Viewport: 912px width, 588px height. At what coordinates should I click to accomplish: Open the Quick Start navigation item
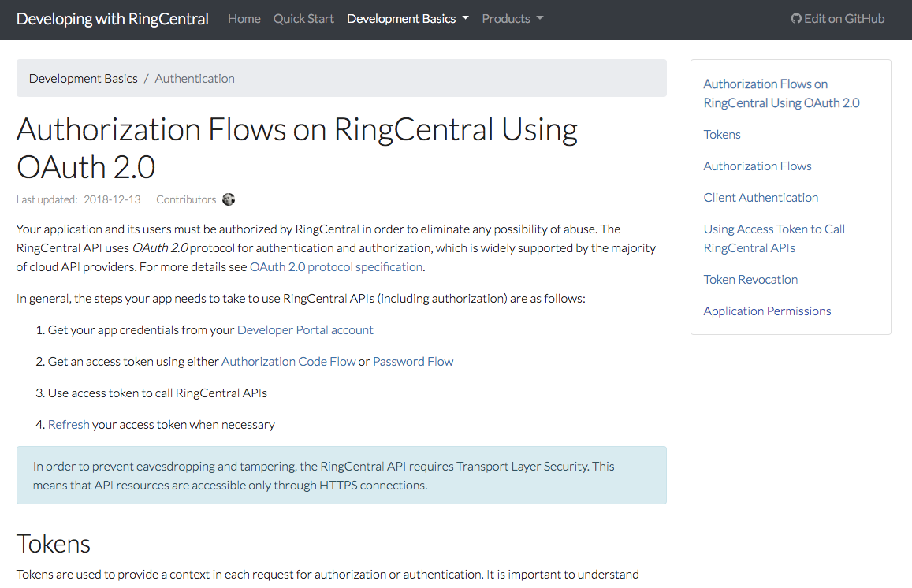303,19
